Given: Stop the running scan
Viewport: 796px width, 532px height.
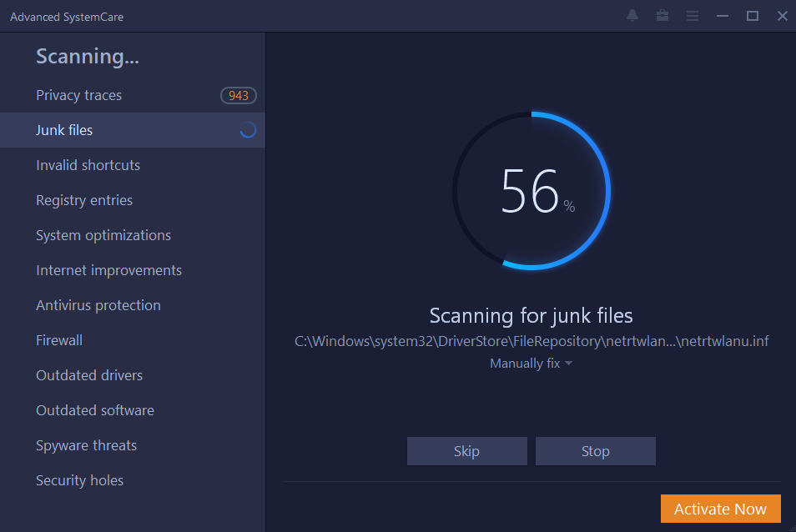Looking at the screenshot, I should tap(596, 451).
